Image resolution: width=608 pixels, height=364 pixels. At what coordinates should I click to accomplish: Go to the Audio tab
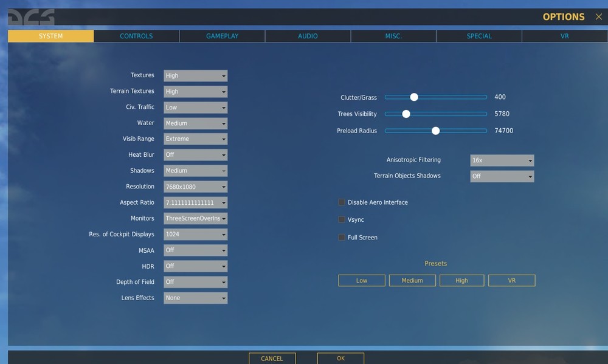308,36
